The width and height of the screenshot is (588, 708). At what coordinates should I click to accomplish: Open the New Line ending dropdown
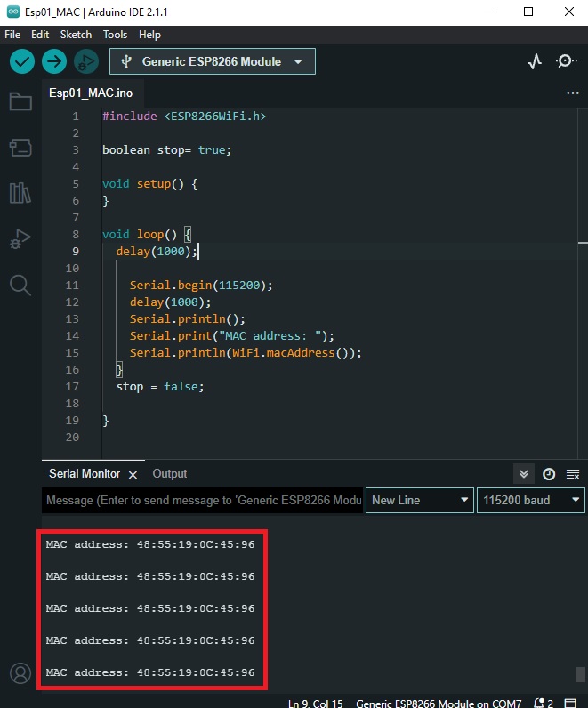[x=420, y=500]
